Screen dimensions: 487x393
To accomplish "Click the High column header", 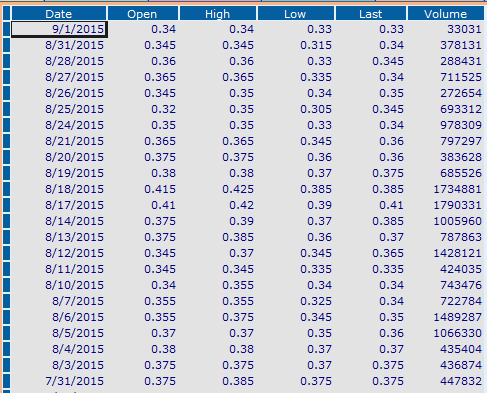I will 218,14.
